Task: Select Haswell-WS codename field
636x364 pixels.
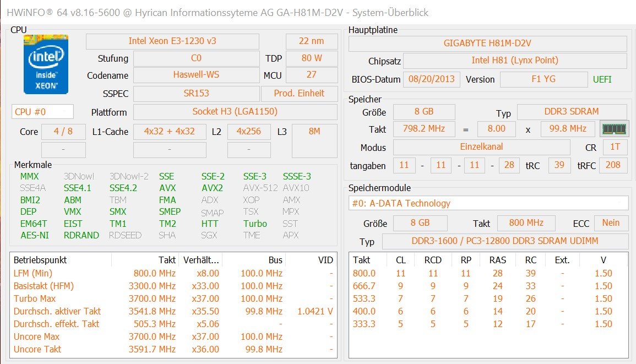Action: [x=197, y=75]
